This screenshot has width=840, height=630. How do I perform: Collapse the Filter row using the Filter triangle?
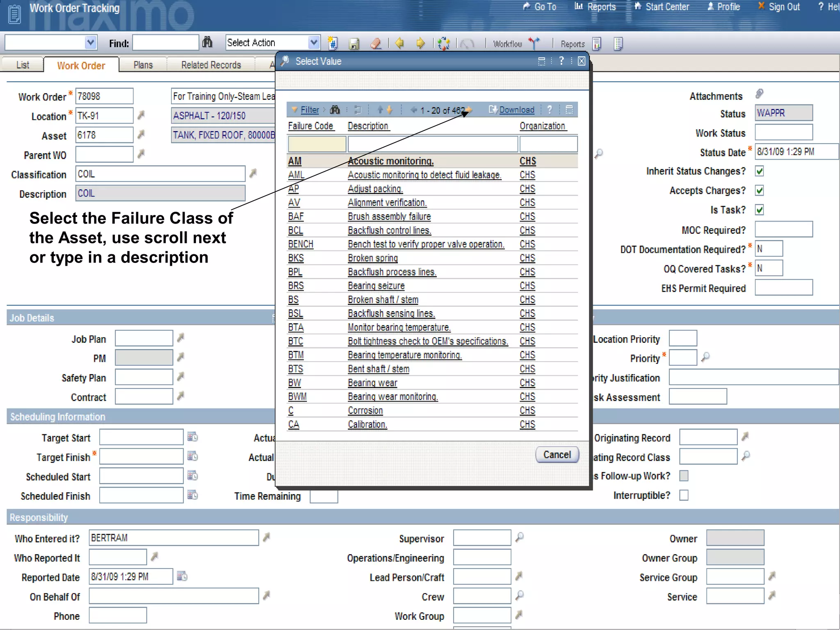(294, 110)
